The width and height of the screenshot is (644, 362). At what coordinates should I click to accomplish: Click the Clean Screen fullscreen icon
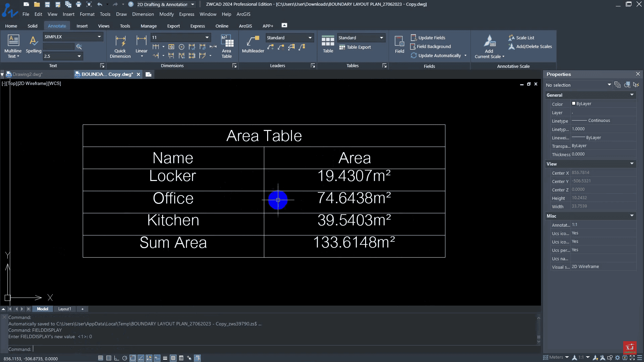coord(632,358)
